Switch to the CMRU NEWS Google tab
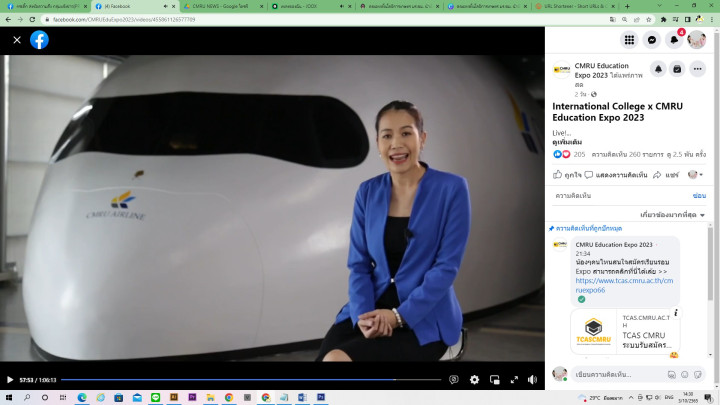Screen dimensions: 720x405 click(x=224, y=6)
